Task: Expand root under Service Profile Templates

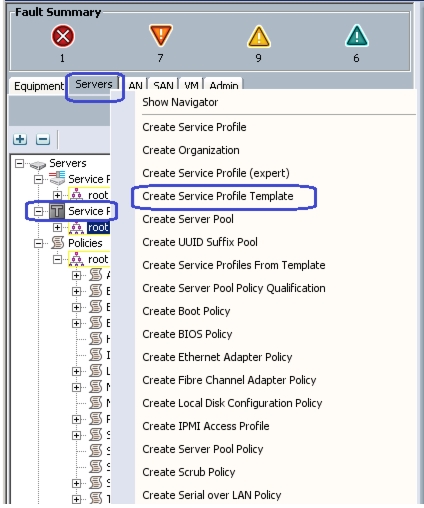Action: (57, 227)
